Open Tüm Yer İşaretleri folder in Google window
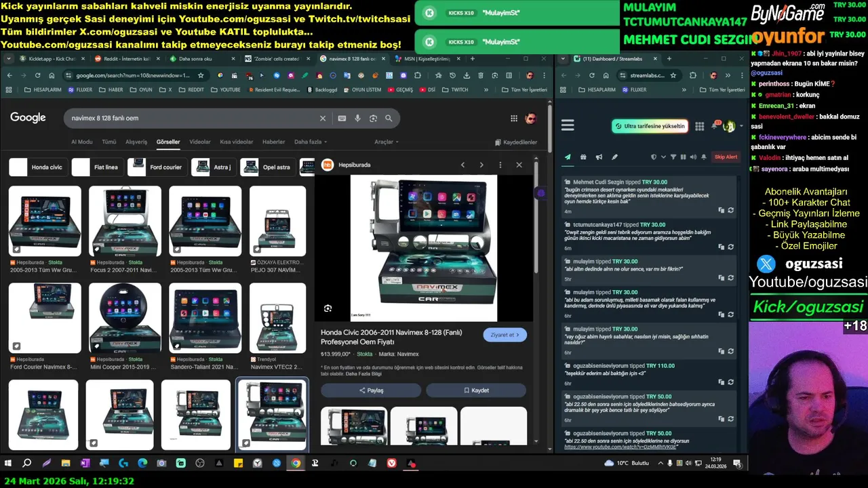The image size is (868, 488). (x=524, y=89)
